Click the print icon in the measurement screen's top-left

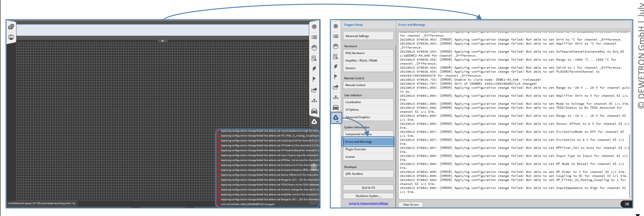(11, 38)
